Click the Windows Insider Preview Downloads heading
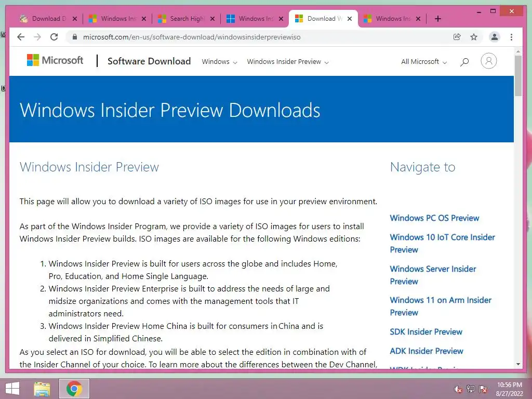 tap(170, 110)
